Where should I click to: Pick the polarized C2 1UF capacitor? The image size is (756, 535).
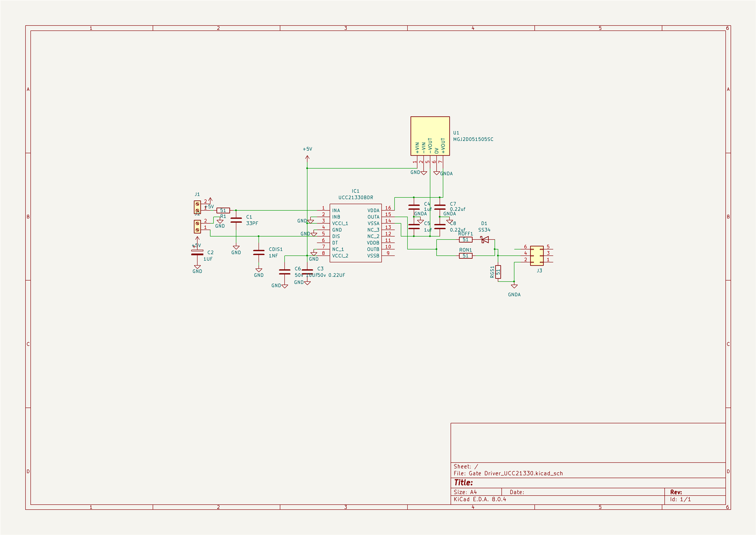[197, 252]
